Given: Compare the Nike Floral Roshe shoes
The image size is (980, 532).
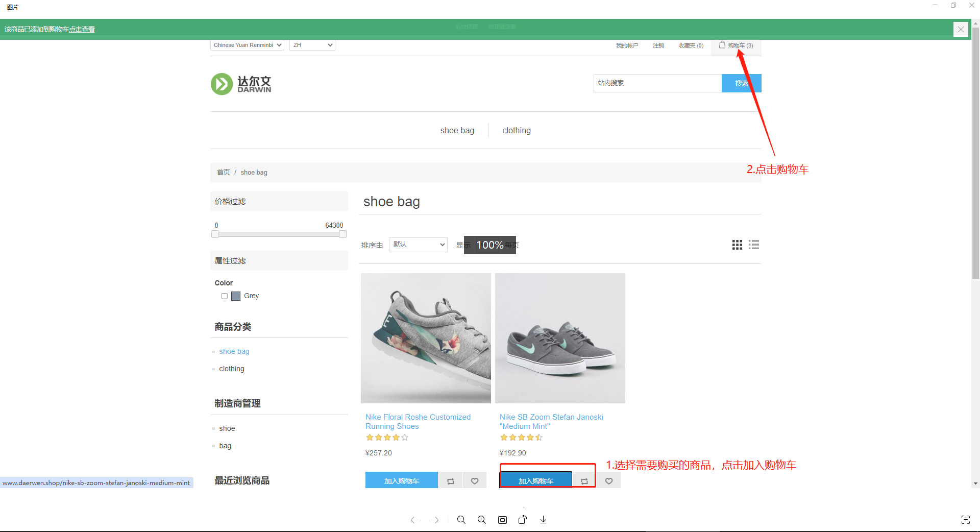Looking at the screenshot, I should pyautogui.click(x=451, y=481).
